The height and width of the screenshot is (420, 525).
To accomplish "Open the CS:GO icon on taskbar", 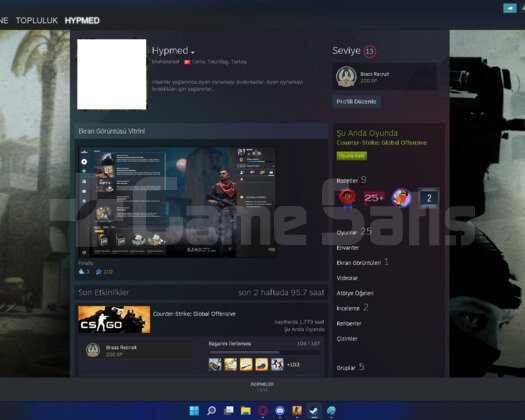I will coord(297,411).
